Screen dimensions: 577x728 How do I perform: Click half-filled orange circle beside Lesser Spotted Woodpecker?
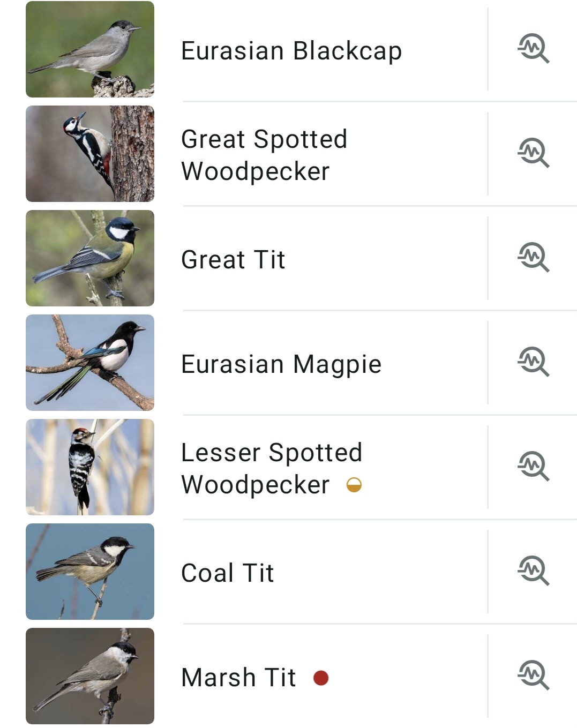click(x=354, y=485)
